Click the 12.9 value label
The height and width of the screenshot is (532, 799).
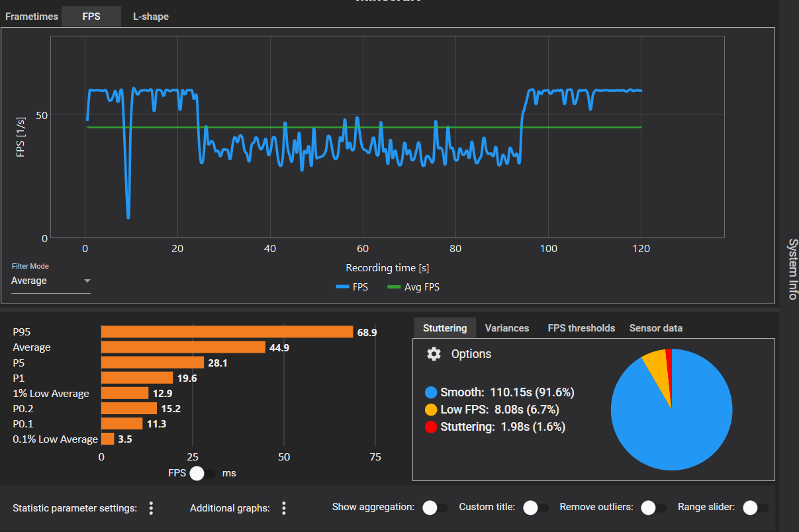[x=162, y=393]
